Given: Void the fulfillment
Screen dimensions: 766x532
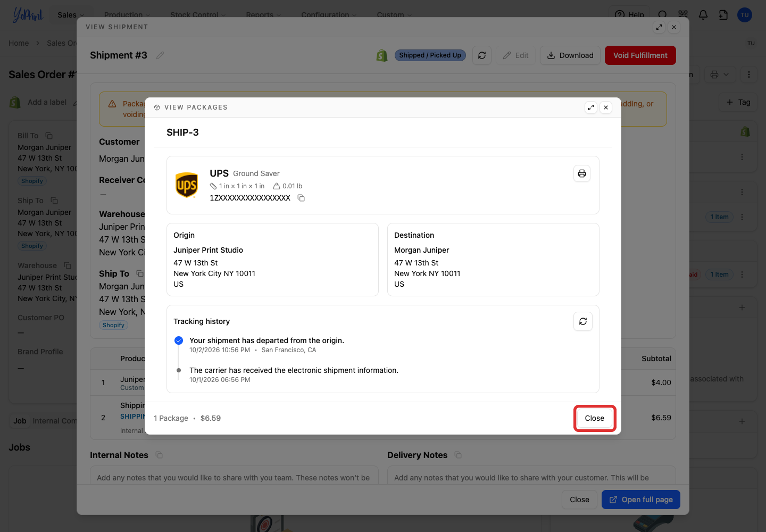Looking at the screenshot, I should (640, 55).
